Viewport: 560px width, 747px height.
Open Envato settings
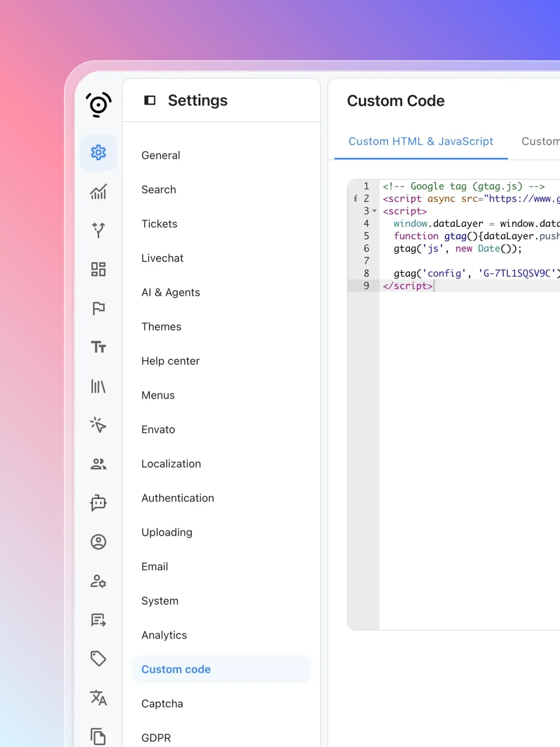click(x=221, y=429)
